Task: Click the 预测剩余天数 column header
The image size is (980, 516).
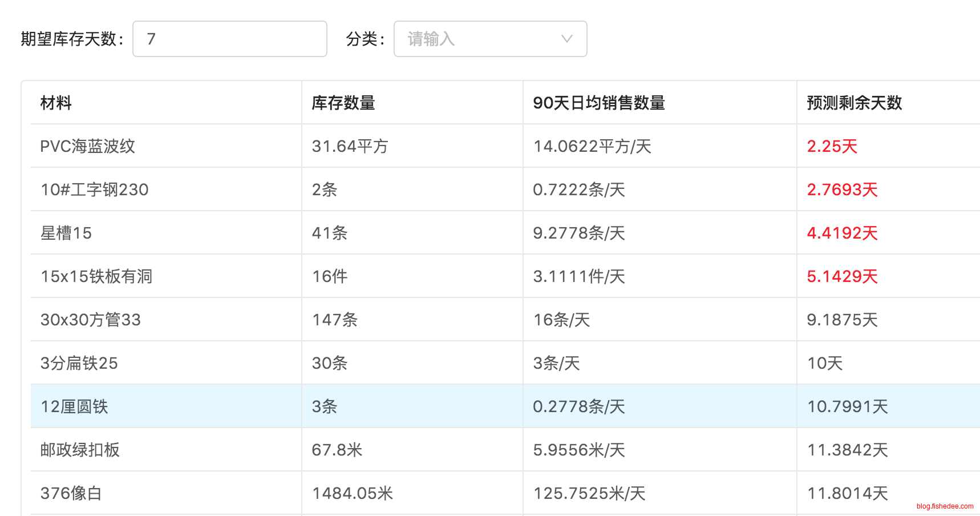Action: [x=854, y=103]
